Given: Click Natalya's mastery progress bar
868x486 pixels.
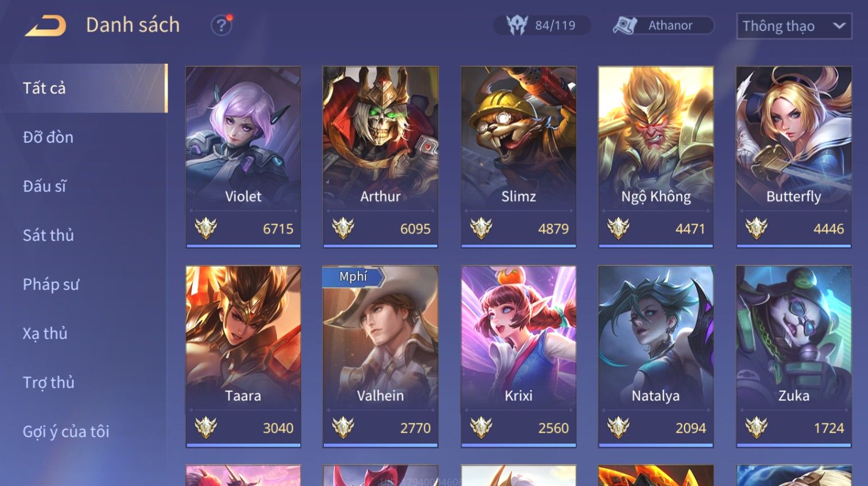Looking at the screenshot, I should [656, 445].
